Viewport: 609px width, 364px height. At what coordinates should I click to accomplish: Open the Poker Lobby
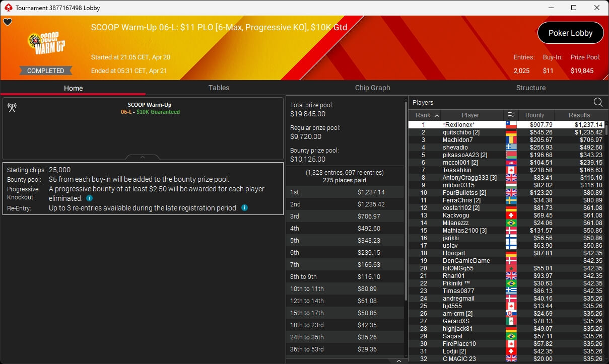coord(570,33)
